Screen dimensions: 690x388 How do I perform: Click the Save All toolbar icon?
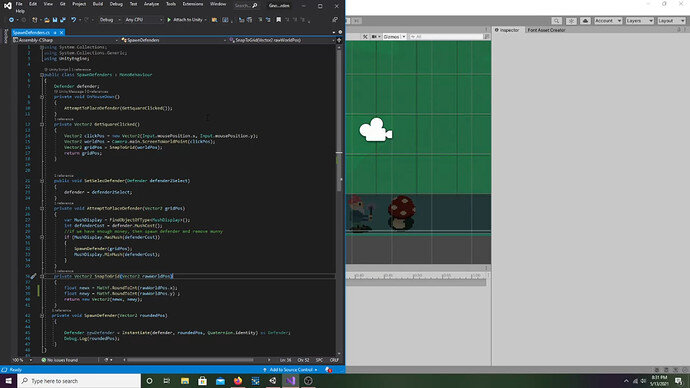(x=63, y=20)
